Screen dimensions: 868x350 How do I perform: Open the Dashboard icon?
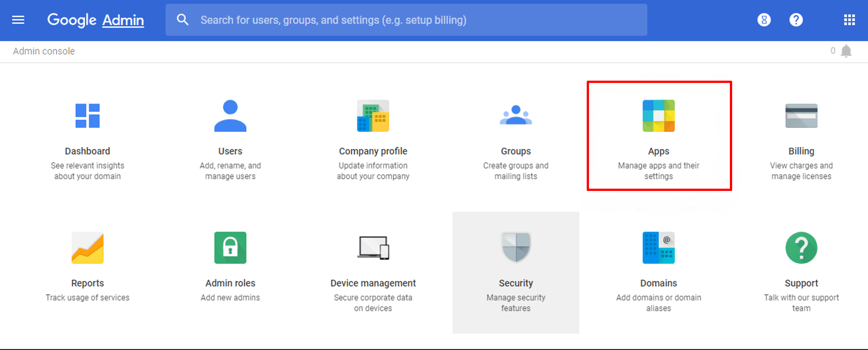88,116
